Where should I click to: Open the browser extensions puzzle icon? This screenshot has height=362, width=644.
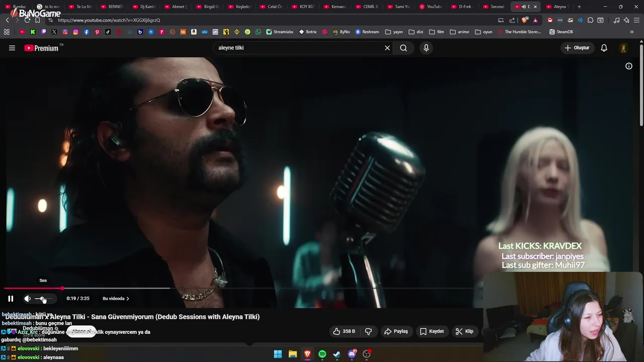tap(590, 20)
